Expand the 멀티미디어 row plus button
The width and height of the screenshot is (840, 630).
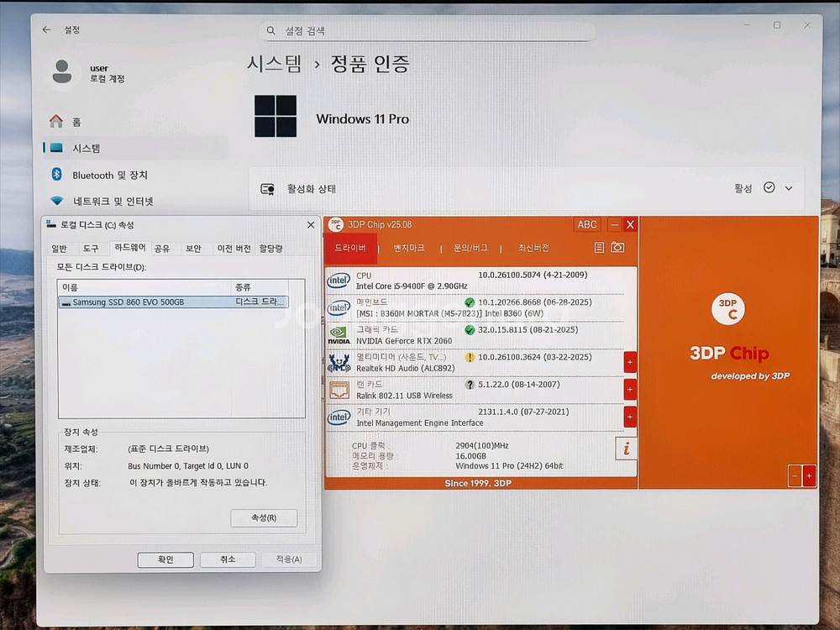(630, 363)
